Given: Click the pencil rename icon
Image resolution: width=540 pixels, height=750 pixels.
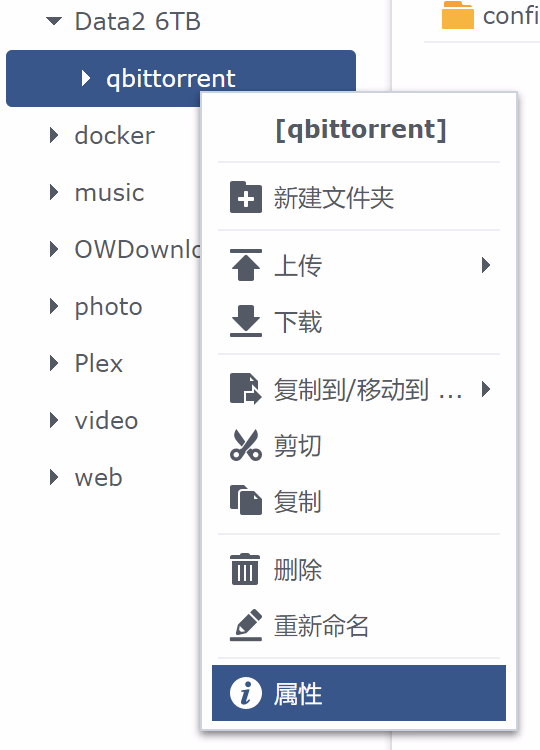Looking at the screenshot, I should click(245, 625).
